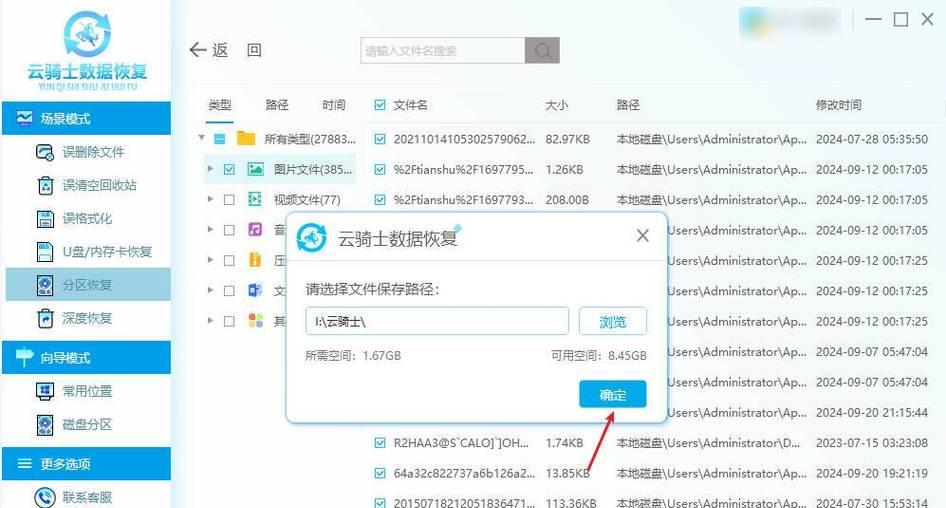Image resolution: width=946 pixels, height=508 pixels.
Task: Uncheck file %2Ftianshu%2F1697795 checkbox
Action: click(379, 170)
